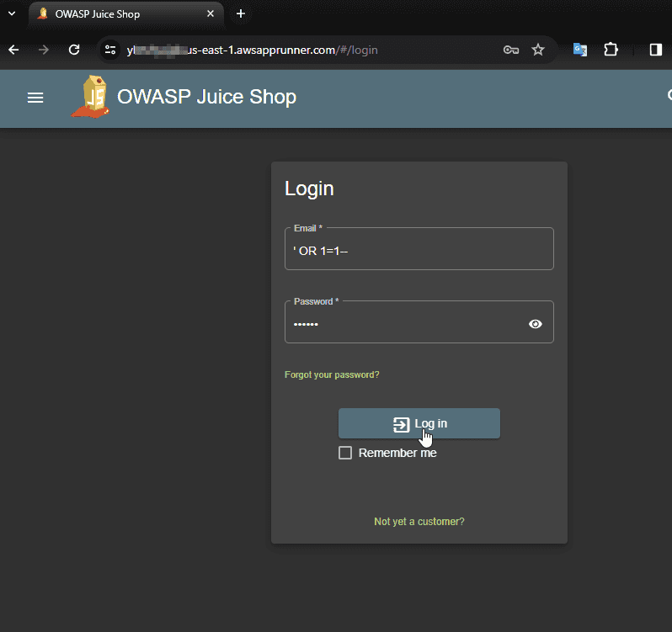The image size is (672, 632).
Task: Reload the current page
Action: pos(74,50)
